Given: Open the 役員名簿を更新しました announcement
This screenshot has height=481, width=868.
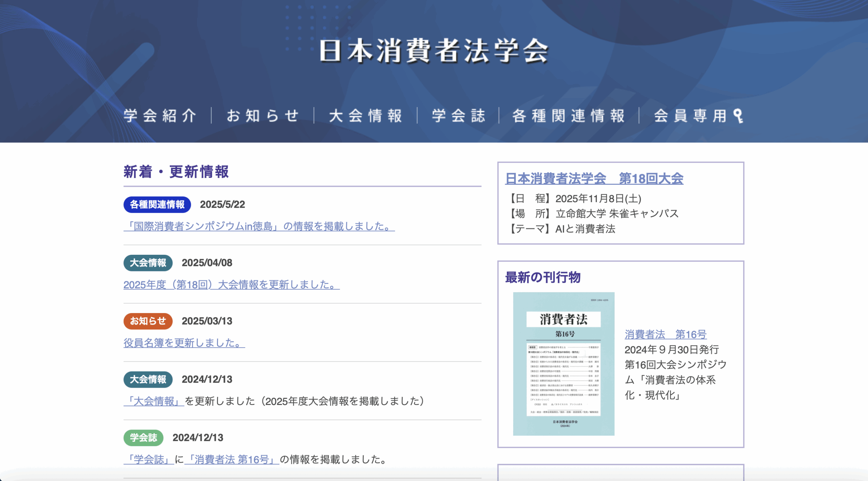Looking at the screenshot, I should [x=184, y=343].
